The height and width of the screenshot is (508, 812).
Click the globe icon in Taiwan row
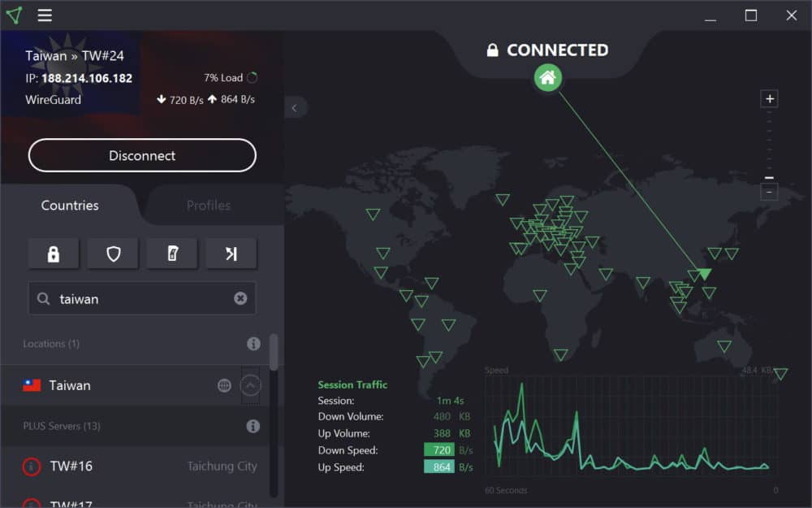point(224,385)
